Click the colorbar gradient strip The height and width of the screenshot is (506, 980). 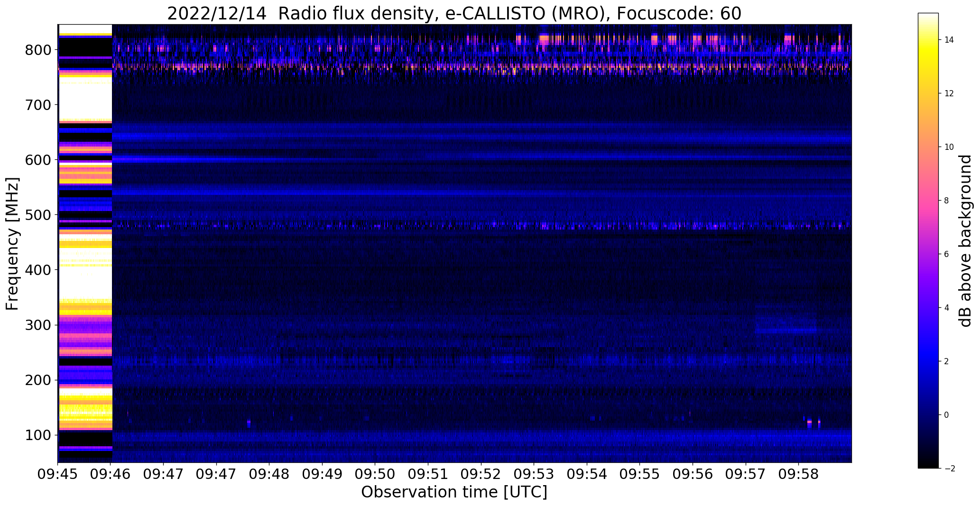click(x=928, y=240)
